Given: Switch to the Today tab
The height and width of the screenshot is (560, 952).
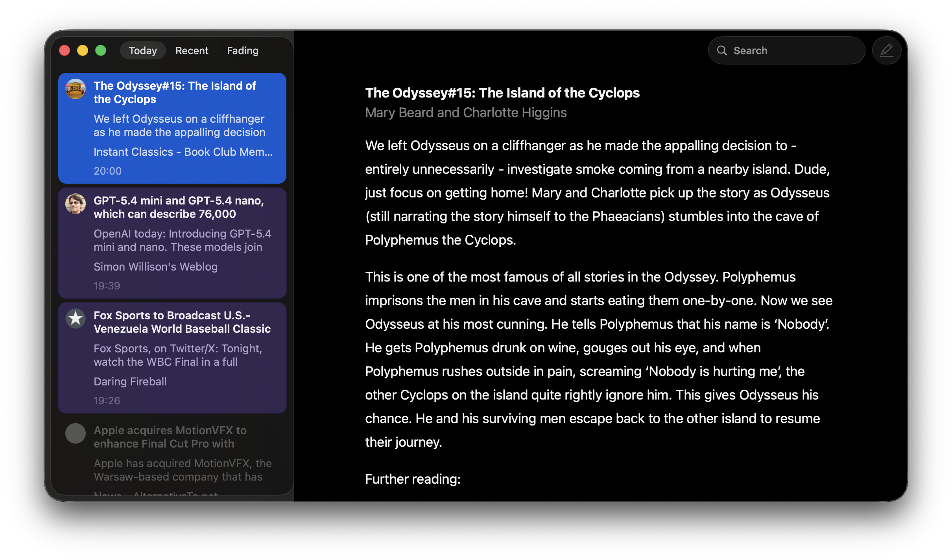Looking at the screenshot, I should coord(143,51).
